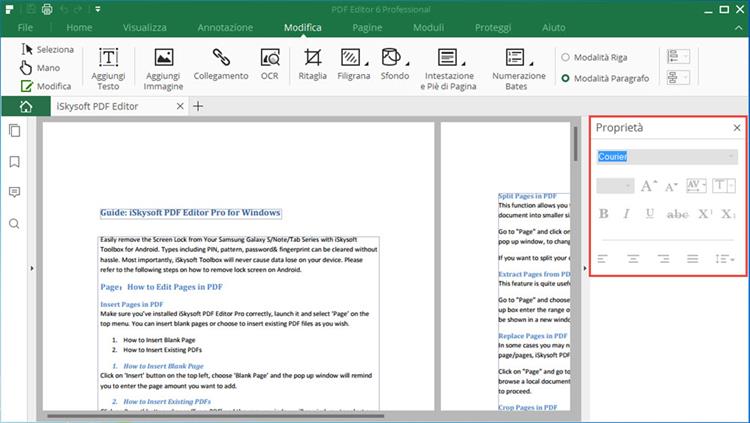Switch to the Annotazione tab
Image resolution: width=750 pixels, height=423 pixels.
pos(225,28)
